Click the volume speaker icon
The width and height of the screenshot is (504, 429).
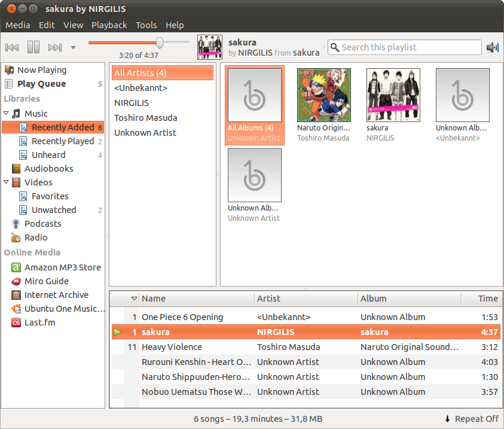[x=493, y=47]
